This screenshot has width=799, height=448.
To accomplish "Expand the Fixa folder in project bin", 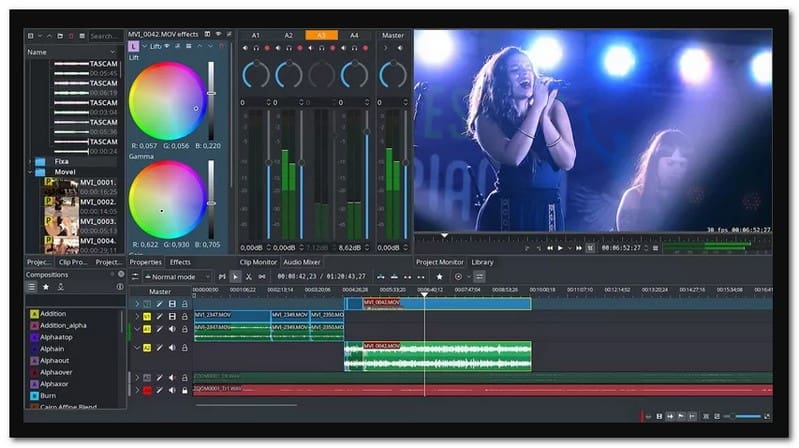I will click(x=29, y=160).
